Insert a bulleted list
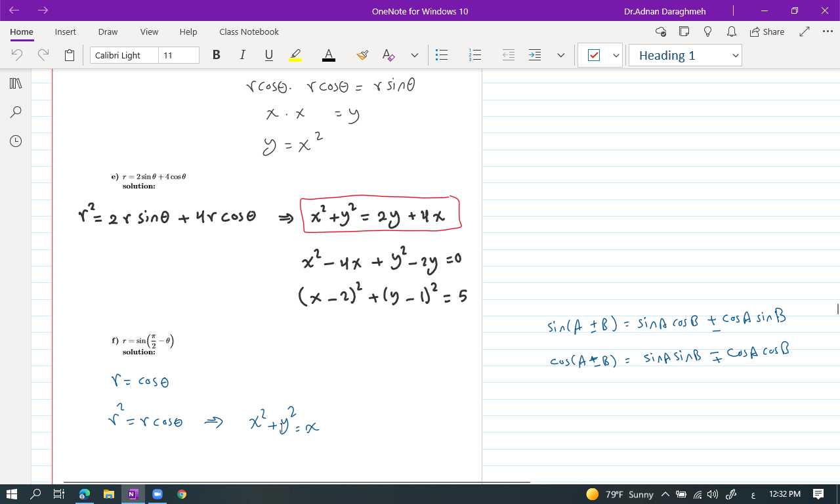This screenshot has width=840, height=504. point(442,55)
